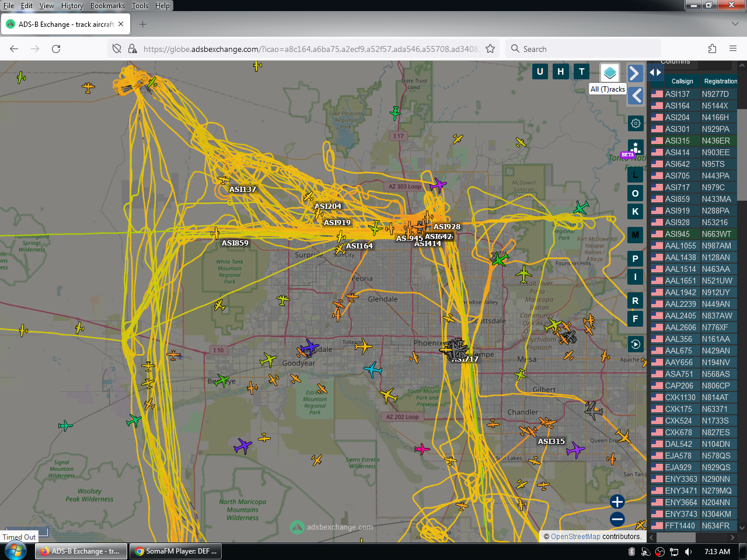Viewport: 747px width, 560px height.
Task: Switch to SomaFM Player taskbar window
Action: (176, 551)
